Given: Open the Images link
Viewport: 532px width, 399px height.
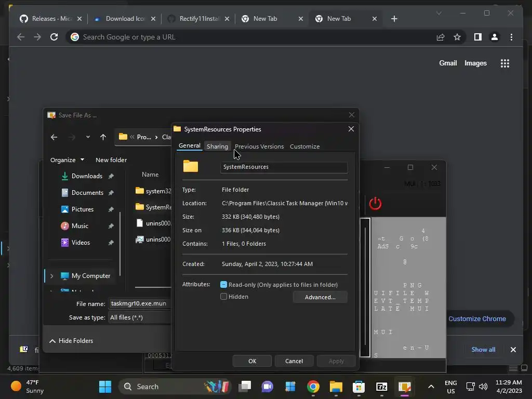Looking at the screenshot, I should (475, 63).
